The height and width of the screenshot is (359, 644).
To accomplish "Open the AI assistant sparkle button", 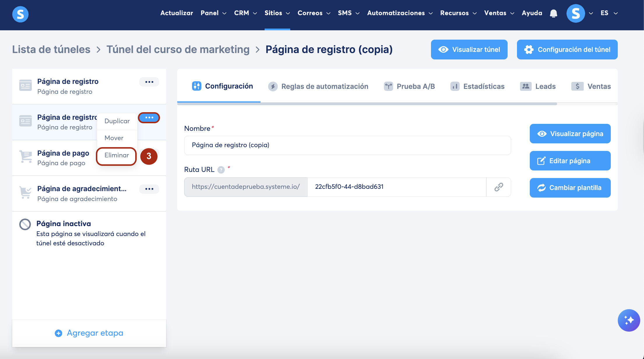I will [x=629, y=320].
